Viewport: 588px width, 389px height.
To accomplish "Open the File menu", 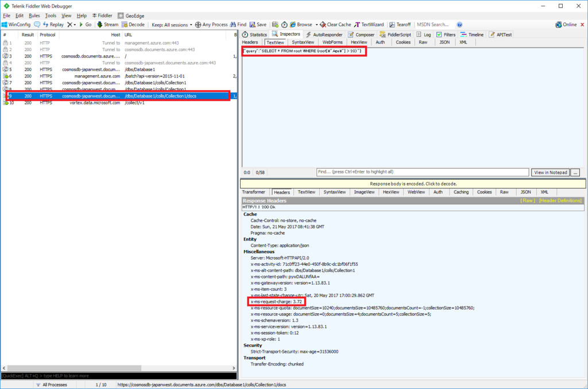I will 7,15.
